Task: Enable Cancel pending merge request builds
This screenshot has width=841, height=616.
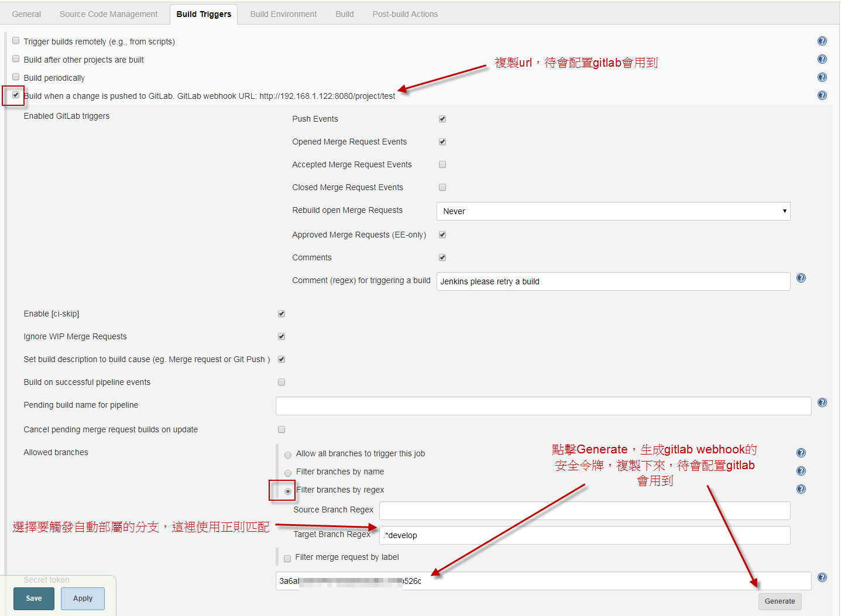Action: coord(282,429)
